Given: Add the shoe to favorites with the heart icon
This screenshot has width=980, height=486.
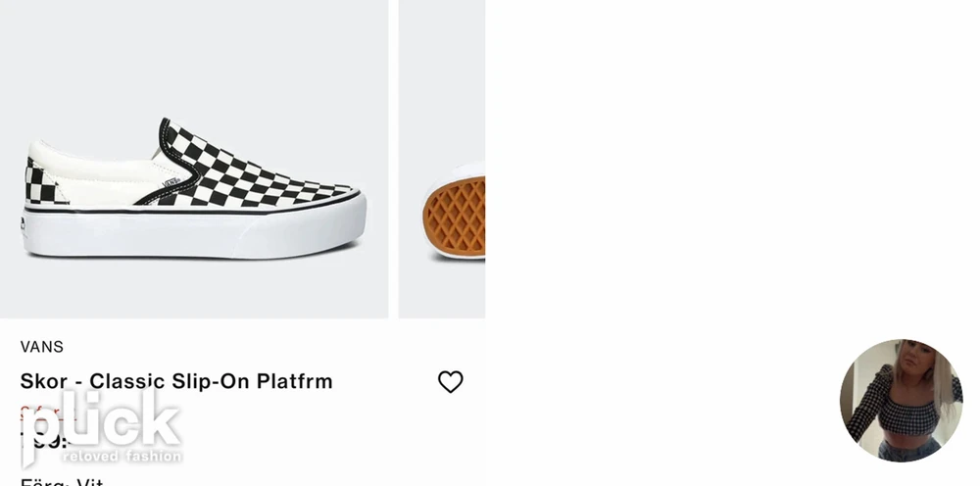Looking at the screenshot, I should (x=450, y=382).
